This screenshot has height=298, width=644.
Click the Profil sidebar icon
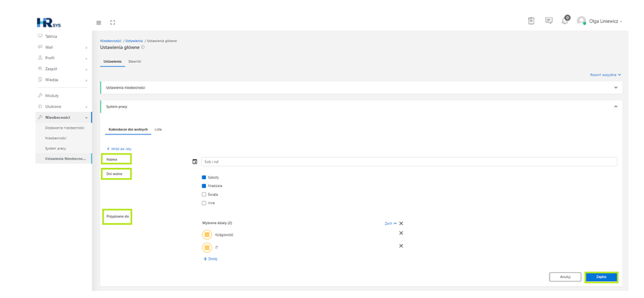coord(40,58)
